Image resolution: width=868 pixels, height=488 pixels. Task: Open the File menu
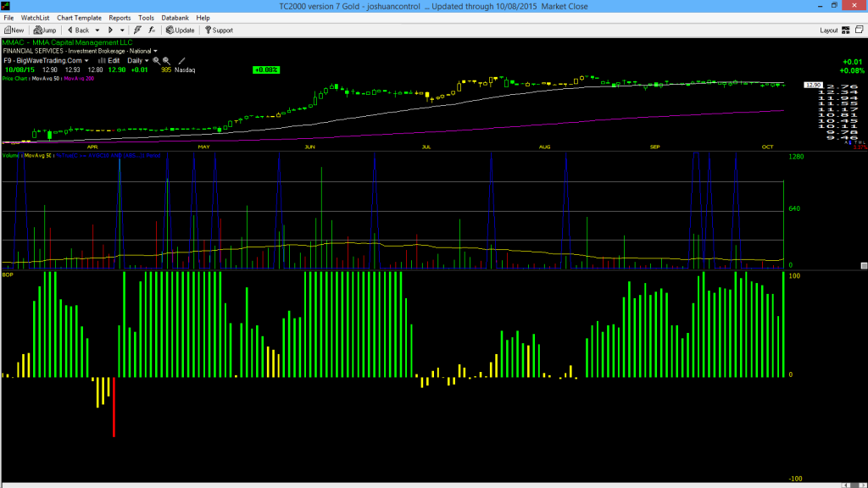click(x=8, y=18)
